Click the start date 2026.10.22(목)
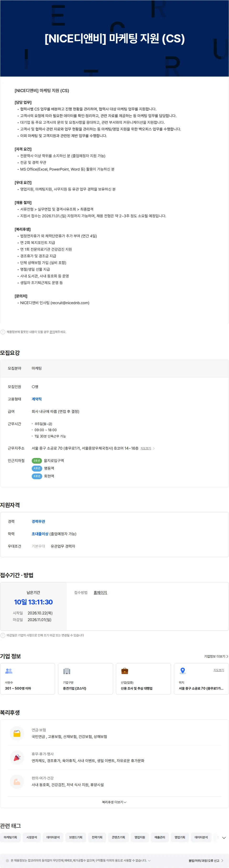Image resolution: width=229 pixels, height=868 pixels. [40, 613]
